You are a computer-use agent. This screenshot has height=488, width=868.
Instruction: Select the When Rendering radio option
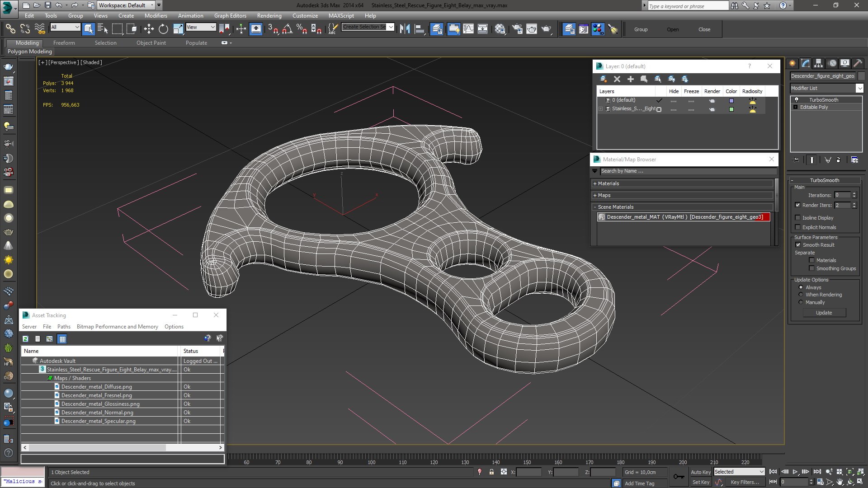pyautogui.click(x=801, y=295)
